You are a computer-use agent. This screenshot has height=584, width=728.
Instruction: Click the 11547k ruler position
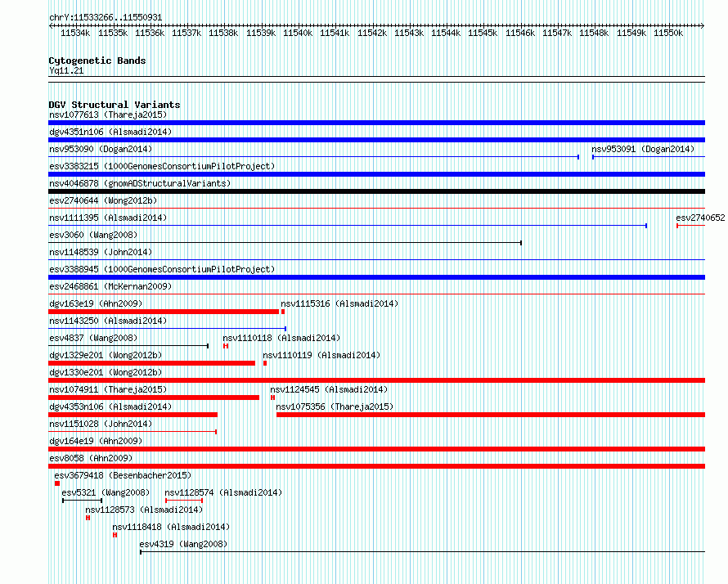pyautogui.click(x=557, y=34)
